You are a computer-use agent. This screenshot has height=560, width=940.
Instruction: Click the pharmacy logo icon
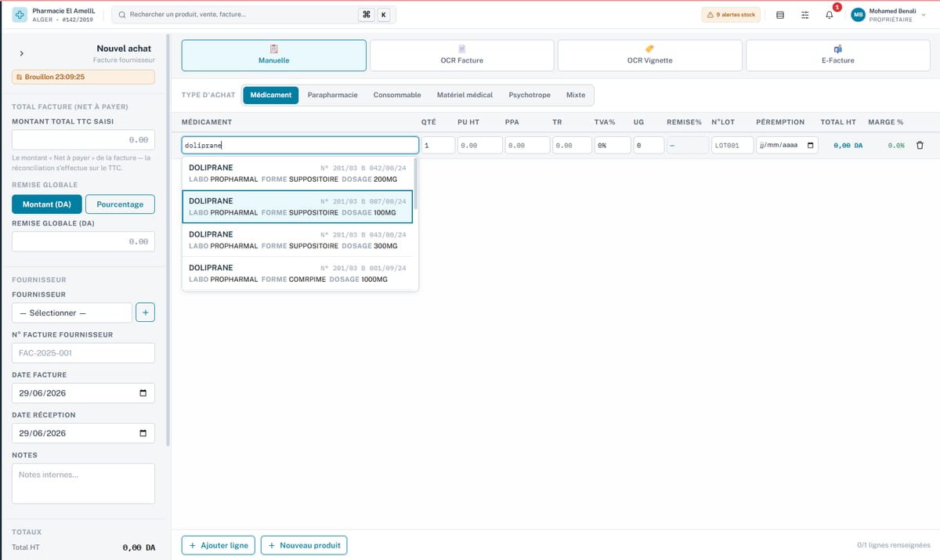(x=19, y=15)
